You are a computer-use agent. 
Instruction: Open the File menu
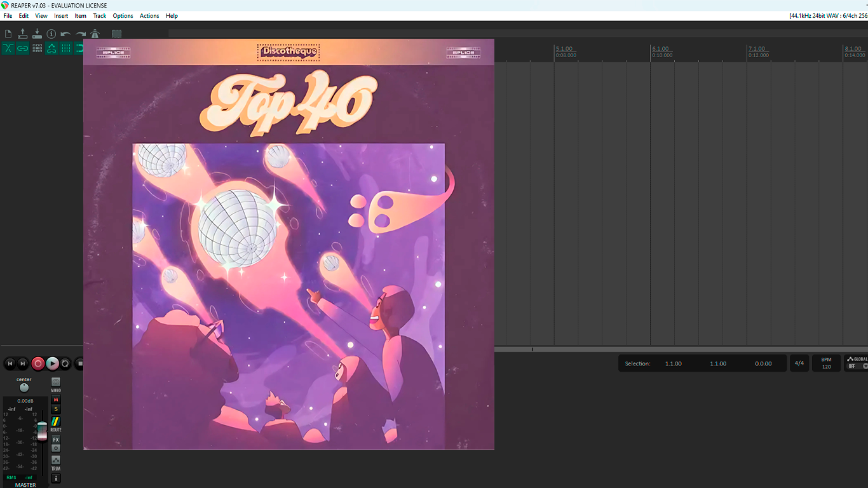coord(8,16)
